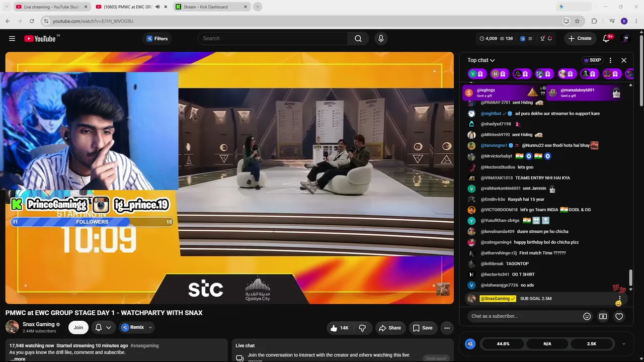Close the YouTube Studio tab
644x362 pixels.
[86, 7]
